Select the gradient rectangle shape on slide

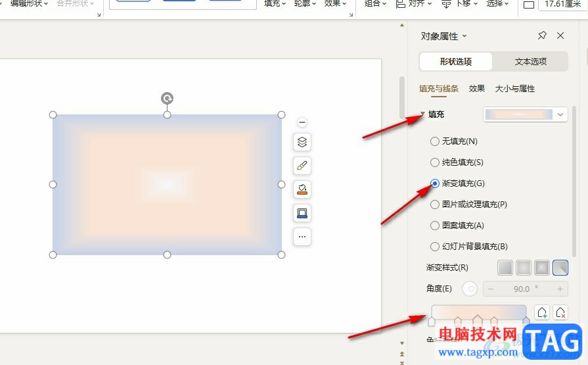click(168, 185)
